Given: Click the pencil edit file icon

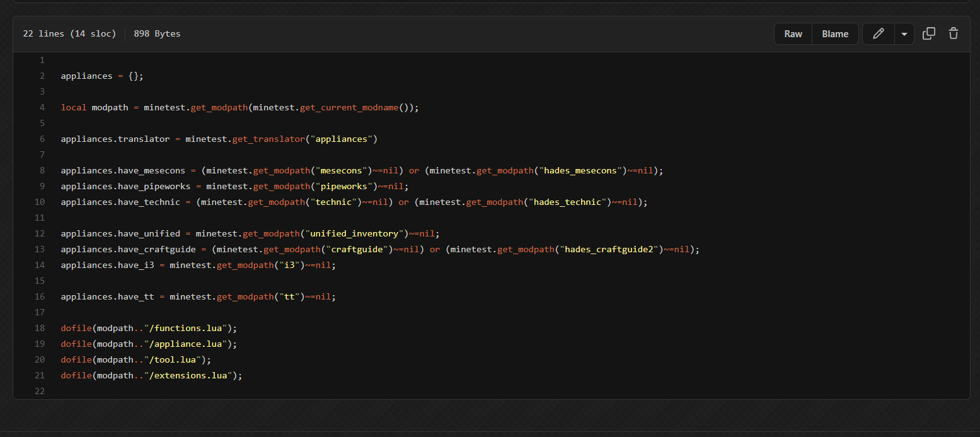Looking at the screenshot, I should click(x=878, y=34).
